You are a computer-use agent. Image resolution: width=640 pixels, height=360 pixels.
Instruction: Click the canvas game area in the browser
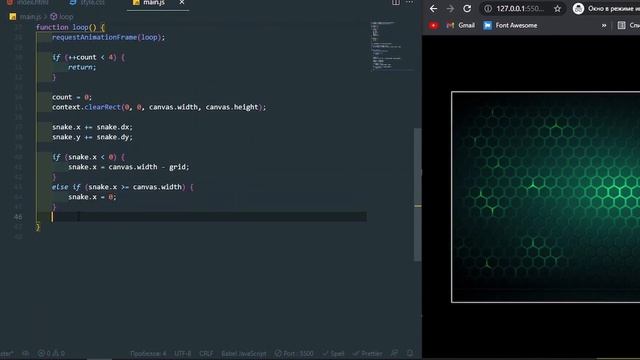tap(545, 197)
